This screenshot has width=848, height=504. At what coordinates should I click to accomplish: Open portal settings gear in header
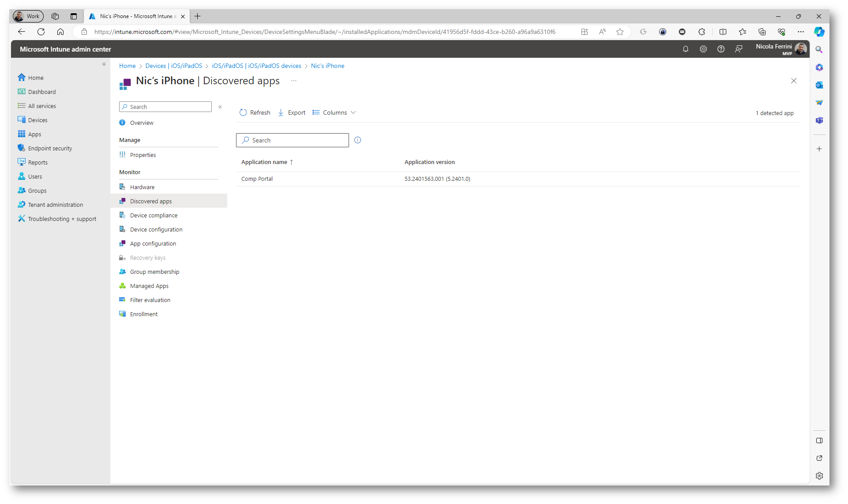coord(703,49)
